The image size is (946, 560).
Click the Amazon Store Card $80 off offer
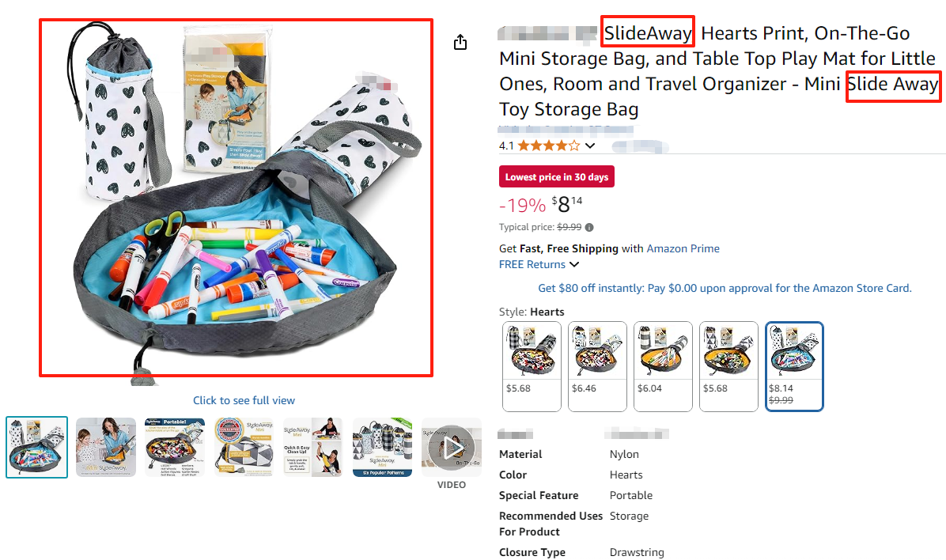click(x=725, y=288)
